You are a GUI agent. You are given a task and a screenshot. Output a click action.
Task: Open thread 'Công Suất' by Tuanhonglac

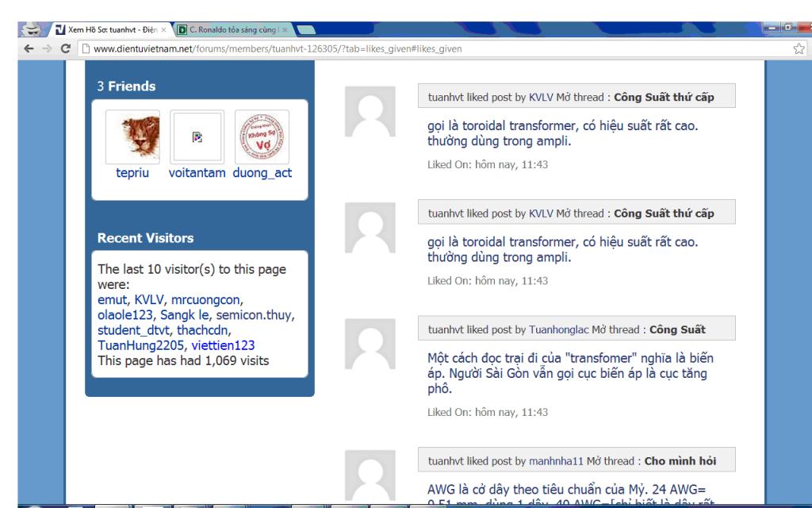click(x=677, y=329)
